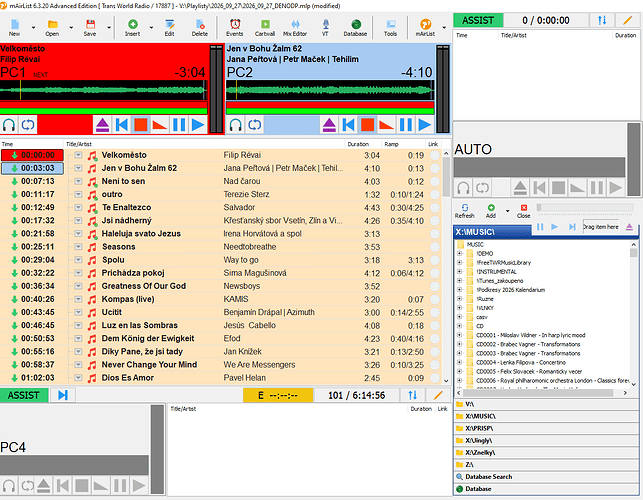
Task: Toggle PC1 loop button
Action: (x=28, y=125)
